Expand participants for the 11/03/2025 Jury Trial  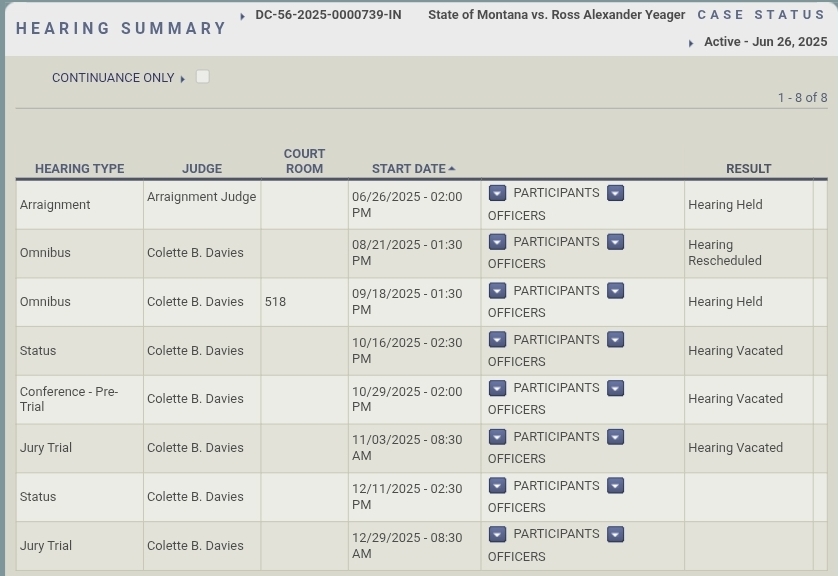(497, 437)
